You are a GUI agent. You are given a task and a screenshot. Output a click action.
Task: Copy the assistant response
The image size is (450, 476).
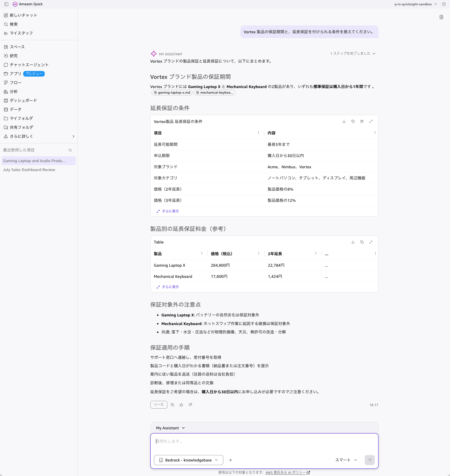[172, 405]
